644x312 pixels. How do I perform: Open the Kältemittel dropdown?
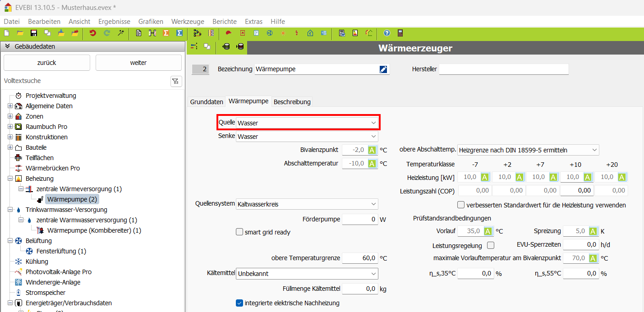coord(307,274)
